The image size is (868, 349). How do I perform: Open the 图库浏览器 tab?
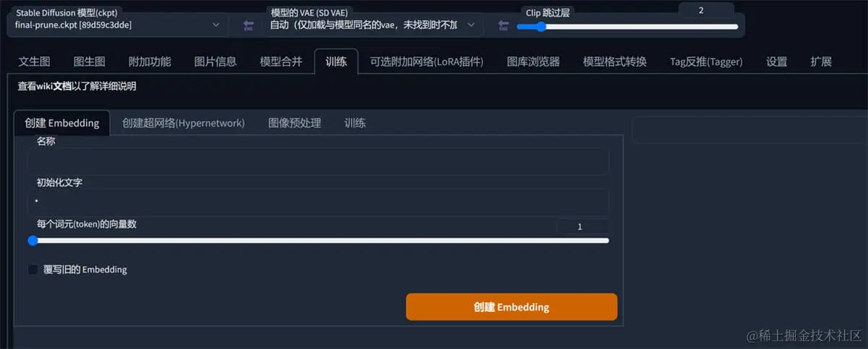pos(533,62)
